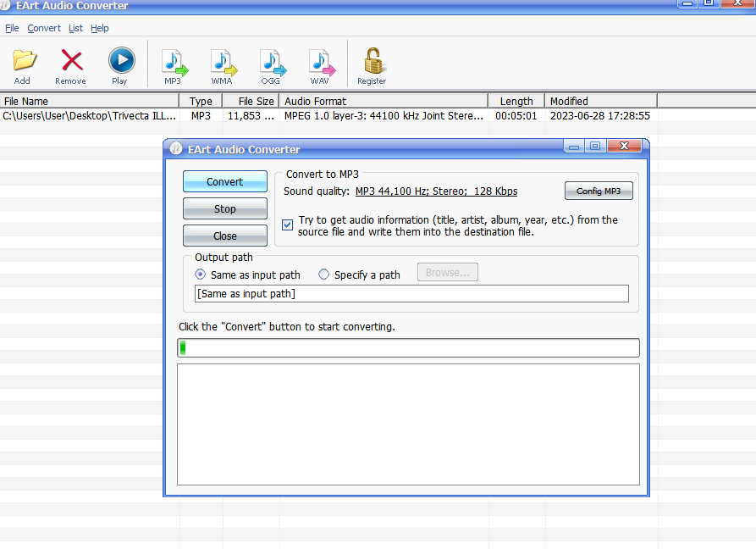
Task: Minimize the EArt Audio Converter dialog
Action: tap(574, 146)
